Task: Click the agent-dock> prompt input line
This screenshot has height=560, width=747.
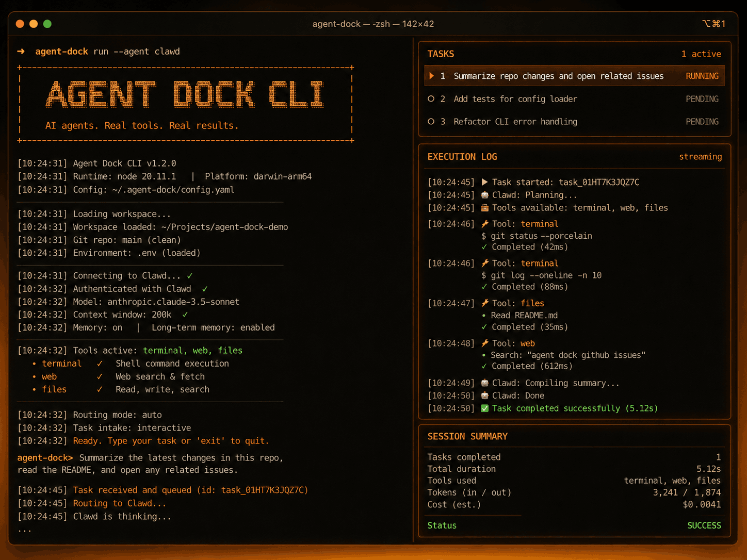Action: 150,464
